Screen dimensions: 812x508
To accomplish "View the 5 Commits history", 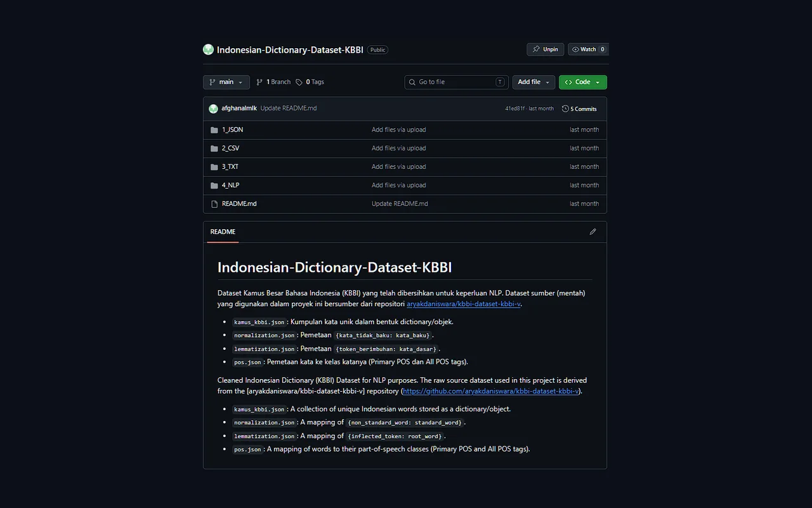I will point(579,109).
